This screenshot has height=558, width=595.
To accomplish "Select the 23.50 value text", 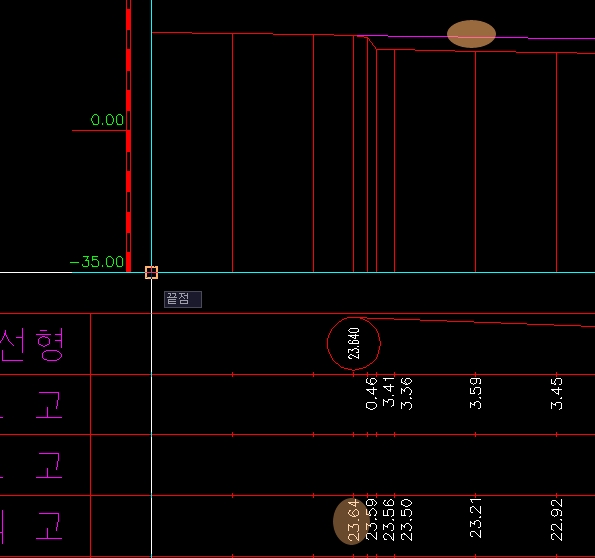I will [406, 520].
